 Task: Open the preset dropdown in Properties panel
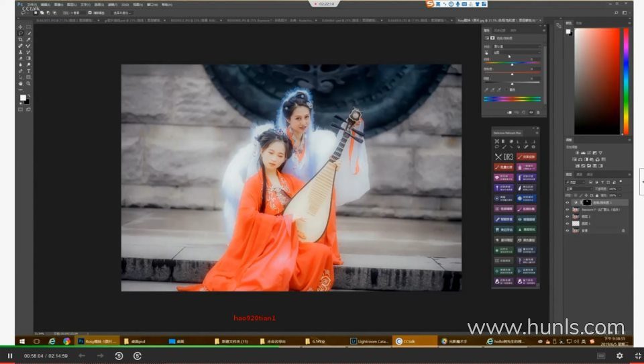[515, 46]
